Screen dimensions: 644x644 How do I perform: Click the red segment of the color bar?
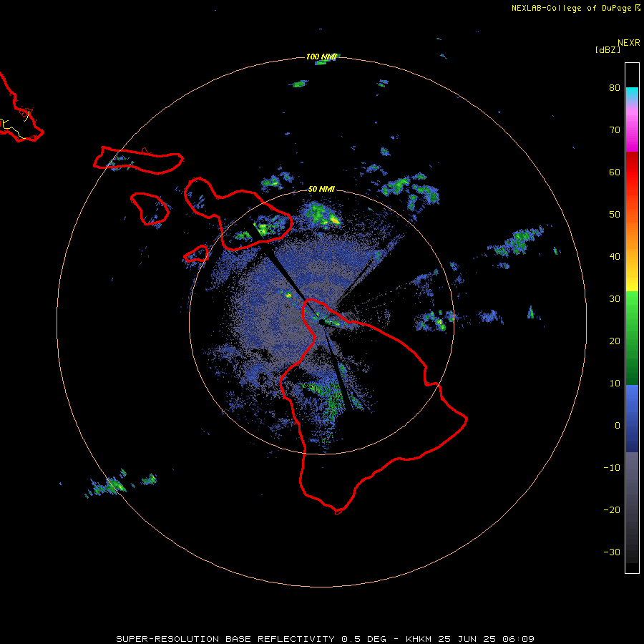pos(632,172)
